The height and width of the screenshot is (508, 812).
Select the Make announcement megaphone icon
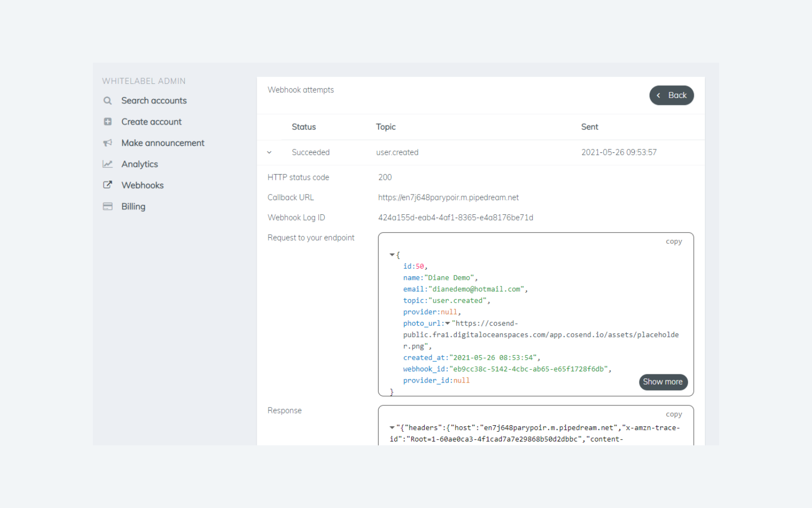coord(107,143)
